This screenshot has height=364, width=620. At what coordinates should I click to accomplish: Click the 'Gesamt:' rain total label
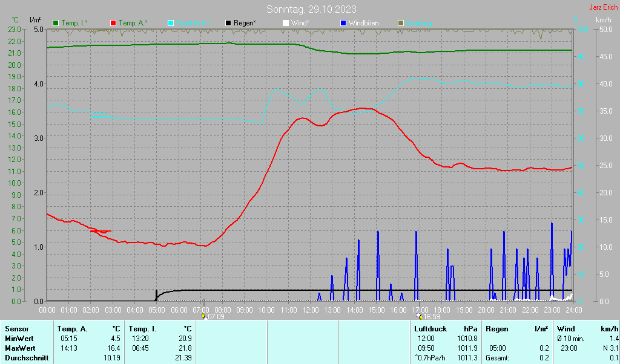pyautogui.click(x=498, y=358)
